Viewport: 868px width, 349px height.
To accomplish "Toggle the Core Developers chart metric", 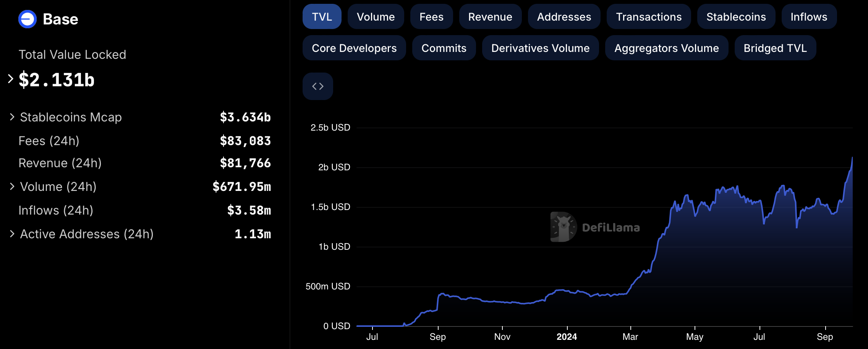I will click(354, 48).
